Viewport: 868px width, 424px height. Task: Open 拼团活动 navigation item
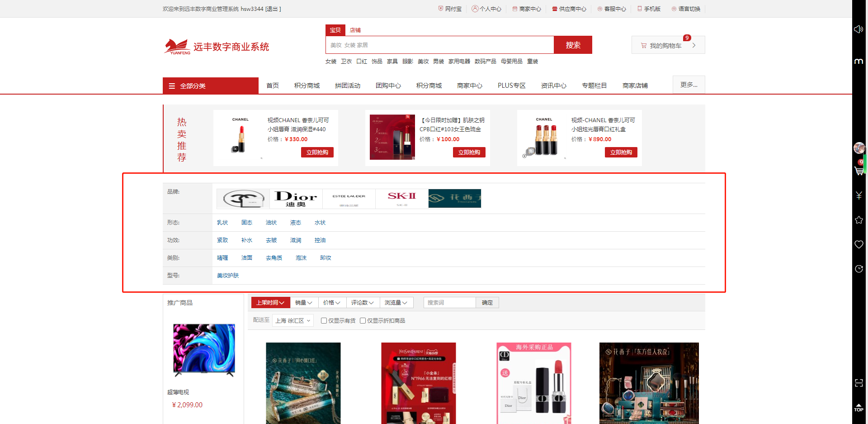[x=348, y=86]
